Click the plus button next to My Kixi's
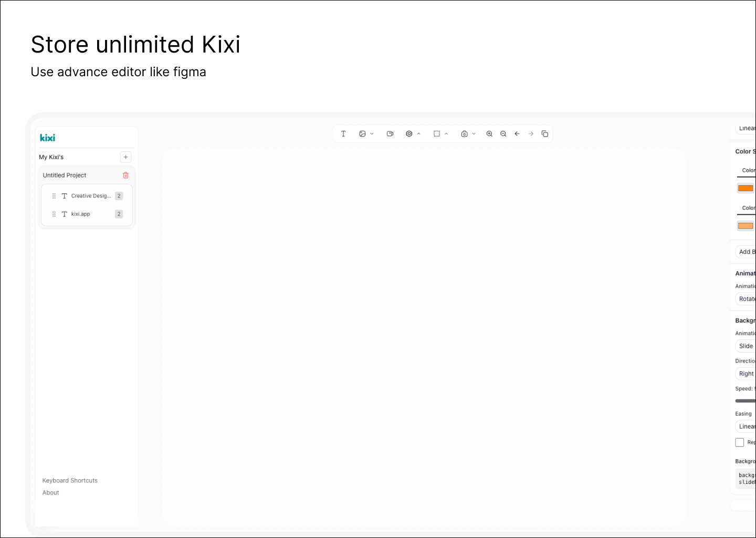Image resolution: width=756 pixels, height=538 pixels. point(125,157)
